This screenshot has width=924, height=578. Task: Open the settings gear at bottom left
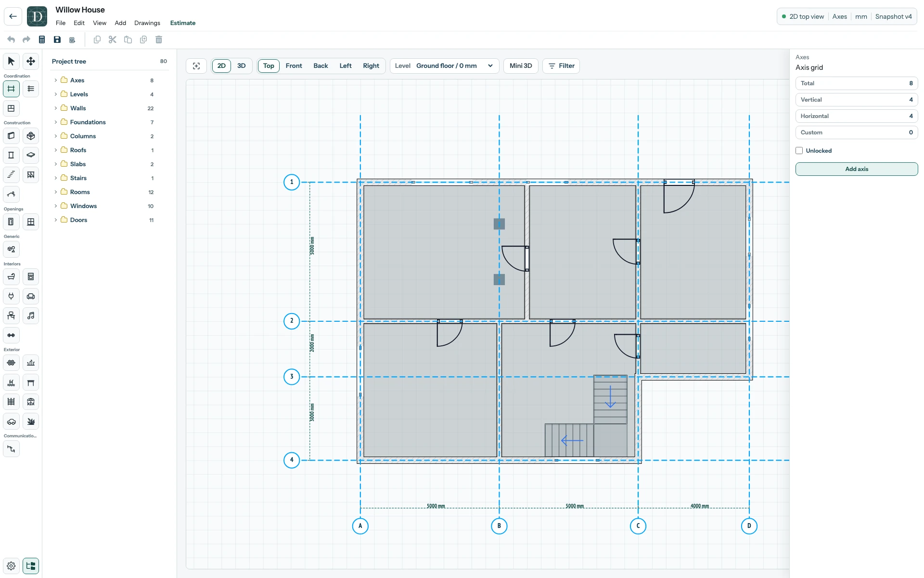click(11, 566)
